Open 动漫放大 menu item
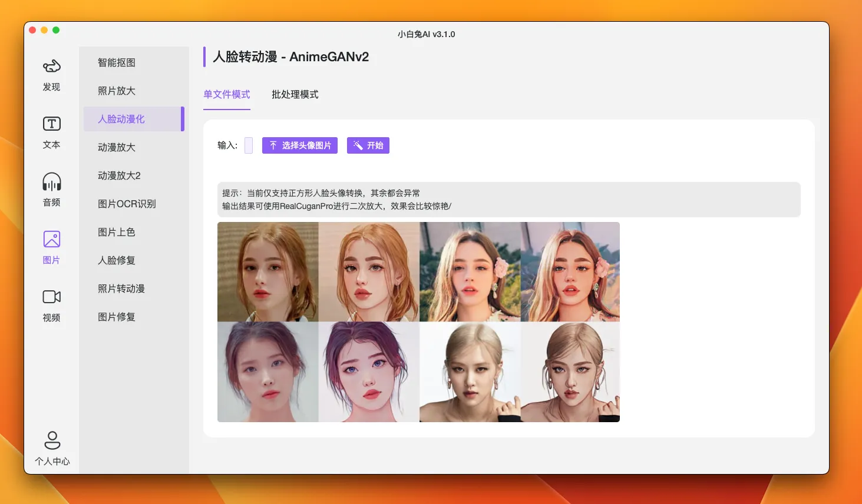 134,147
